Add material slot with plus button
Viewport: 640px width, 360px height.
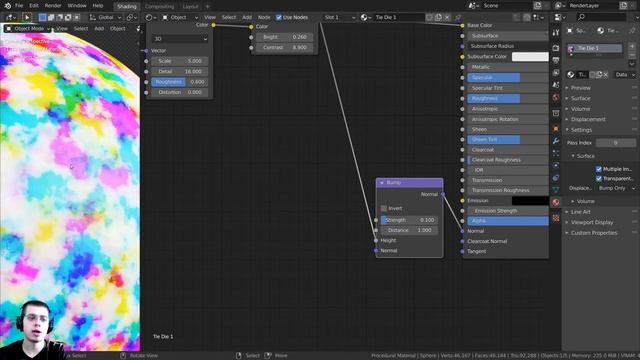[x=632, y=46]
